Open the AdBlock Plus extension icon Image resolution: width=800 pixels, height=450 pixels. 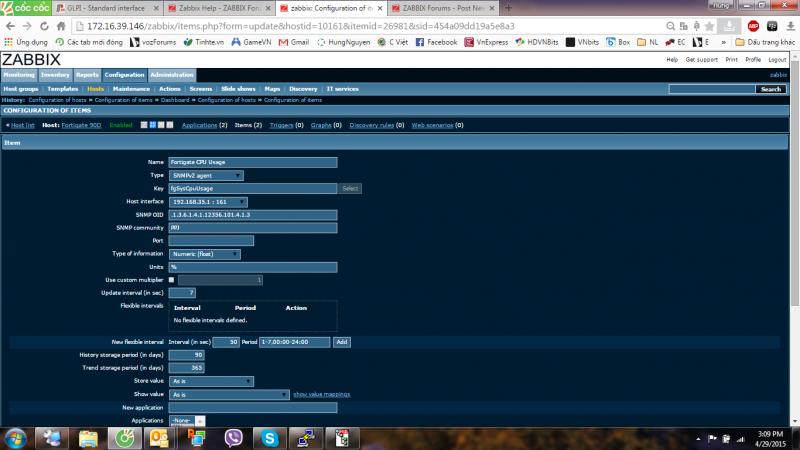[753, 26]
